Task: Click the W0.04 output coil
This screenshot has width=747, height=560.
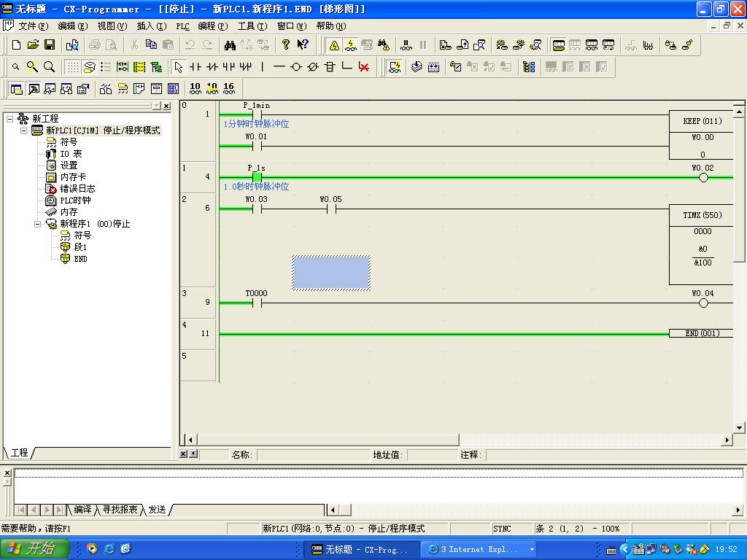Action: tap(703, 303)
